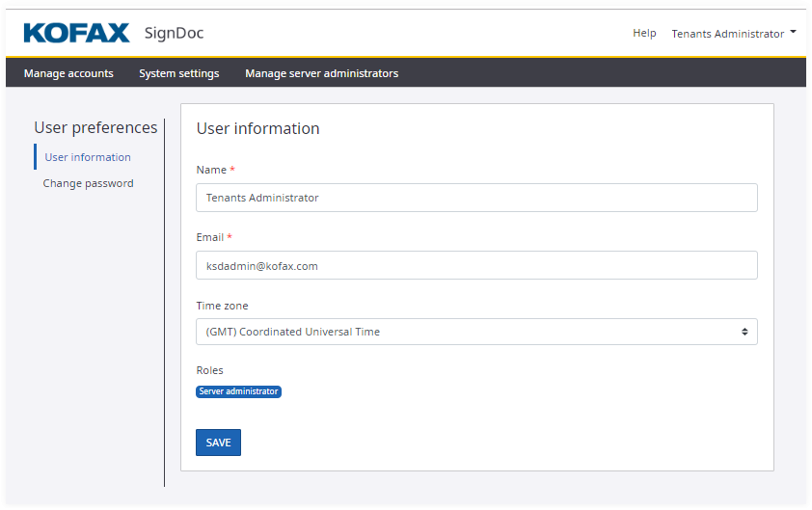Click the SignDoc product name in header

[x=174, y=34]
